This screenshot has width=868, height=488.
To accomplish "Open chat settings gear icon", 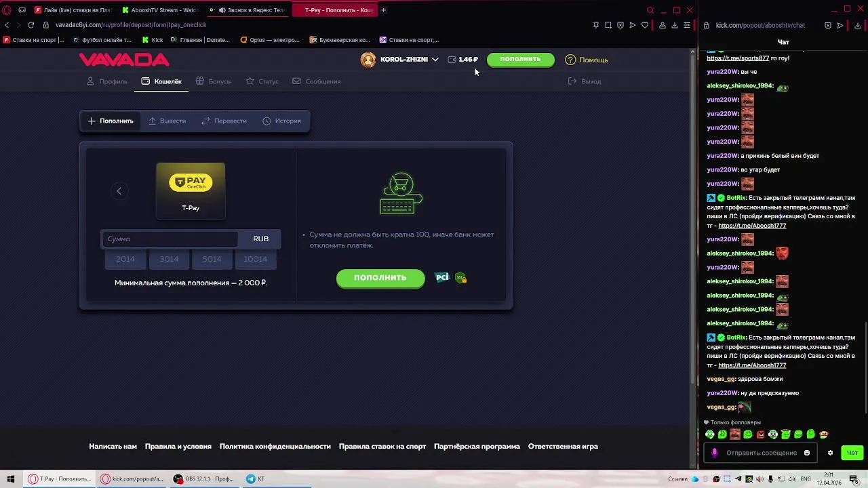I will (830, 453).
